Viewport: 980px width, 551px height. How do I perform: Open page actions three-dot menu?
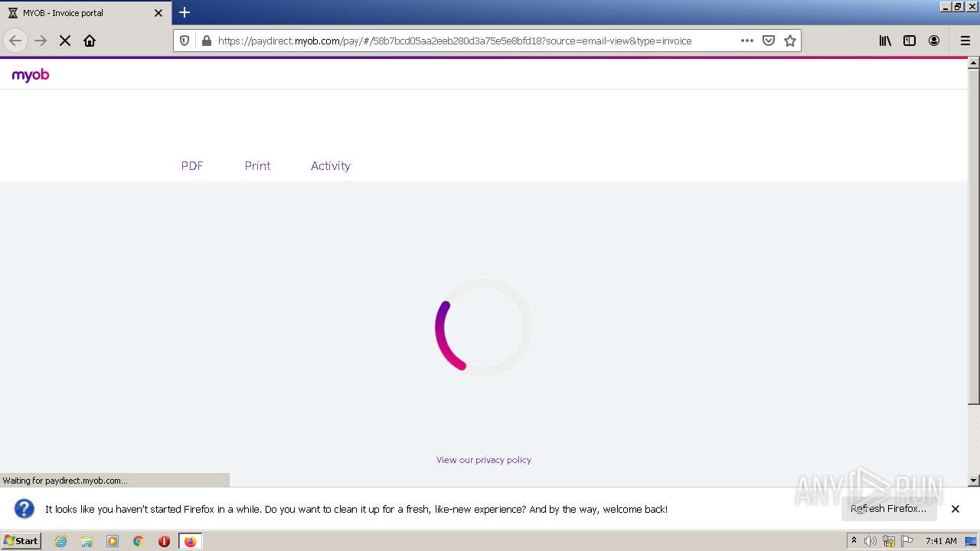747,41
